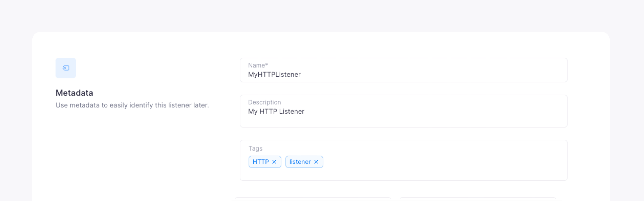
Task: Delete the listener tag
Action: [316, 162]
